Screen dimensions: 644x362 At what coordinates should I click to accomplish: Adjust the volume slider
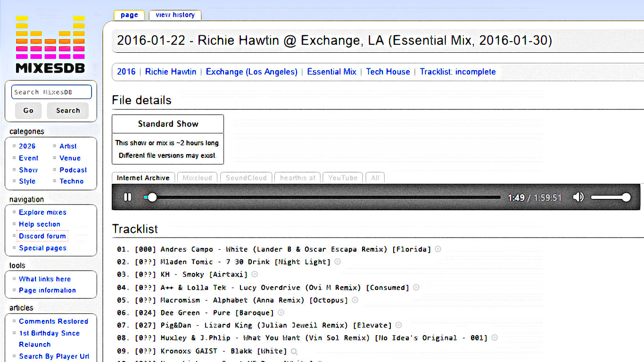coord(611,197)
